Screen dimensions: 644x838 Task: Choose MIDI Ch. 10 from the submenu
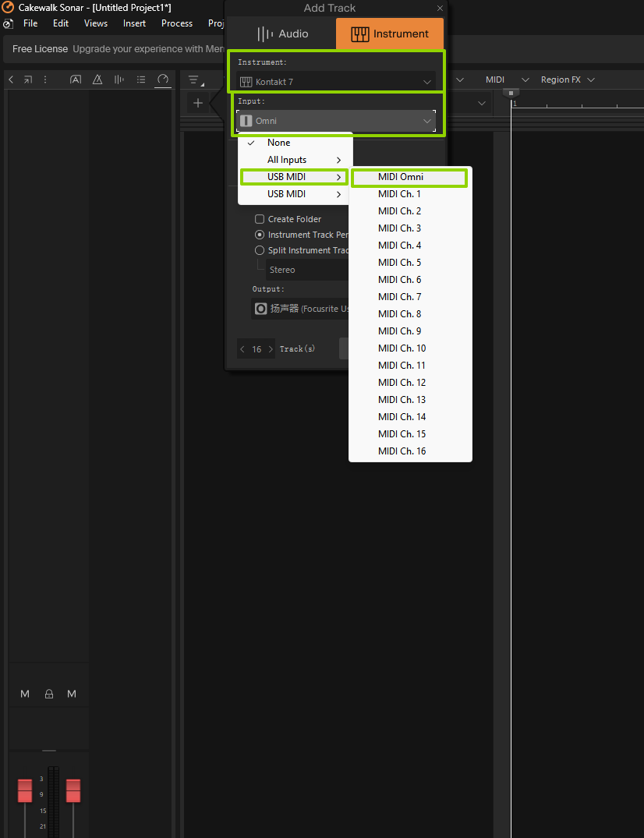(x=402, y=348)
